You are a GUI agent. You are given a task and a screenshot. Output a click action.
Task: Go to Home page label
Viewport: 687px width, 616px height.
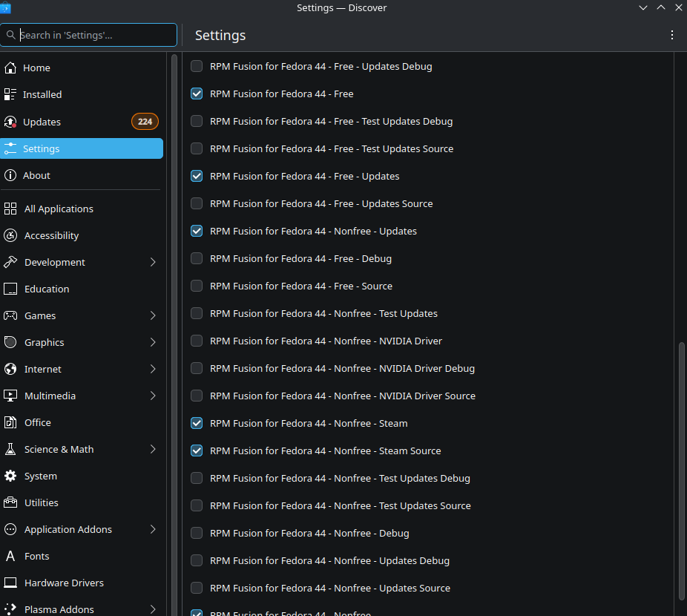click(x=36, y=68)
